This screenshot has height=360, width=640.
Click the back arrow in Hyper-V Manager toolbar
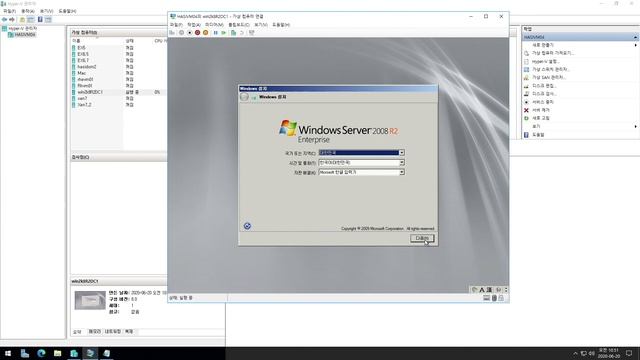4,20
